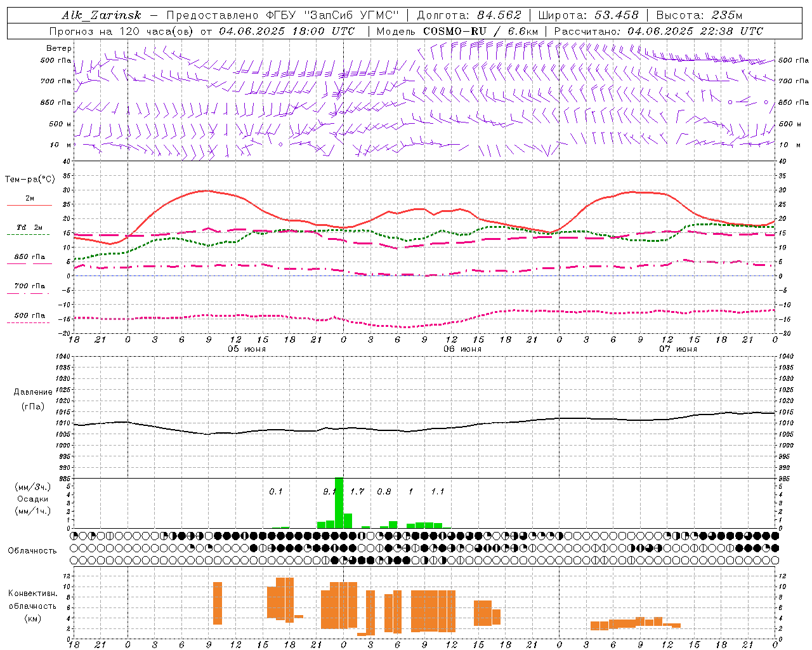The width and height of the screenshot is (812, 650).
Task: Click the 1.7 precipitation amount value
Action: (x=357, y=491)
